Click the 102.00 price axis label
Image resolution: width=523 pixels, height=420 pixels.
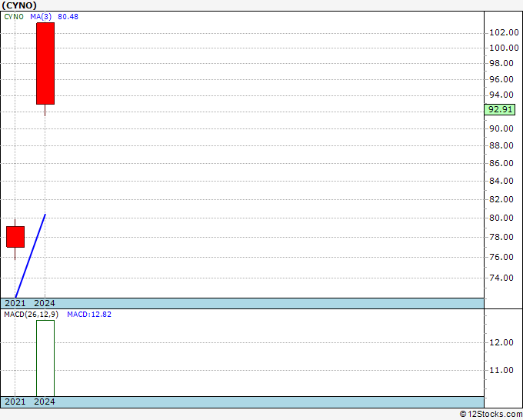coord(504,32)
